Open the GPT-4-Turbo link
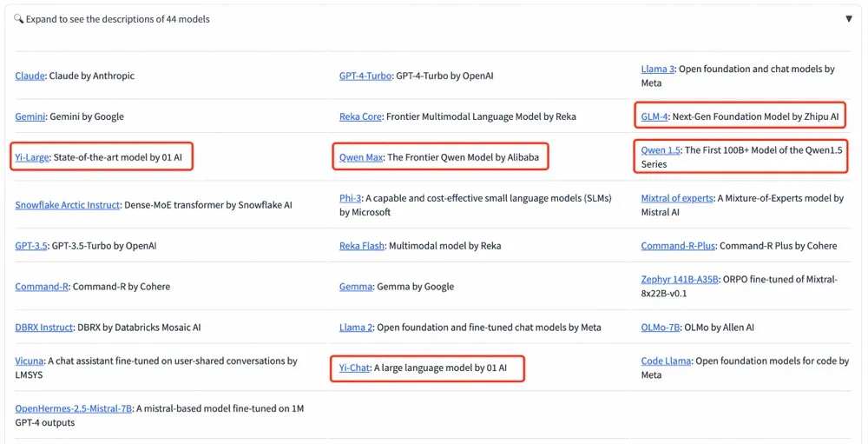Image resolution: width=868 pixels, height=444 pixels. point(365,76)
